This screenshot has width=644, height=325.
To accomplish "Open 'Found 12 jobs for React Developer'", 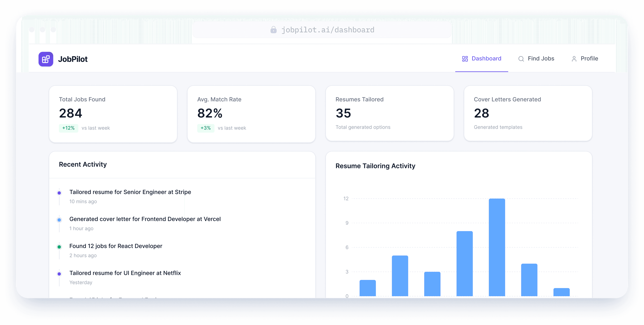I will click(x=116, y=246).
